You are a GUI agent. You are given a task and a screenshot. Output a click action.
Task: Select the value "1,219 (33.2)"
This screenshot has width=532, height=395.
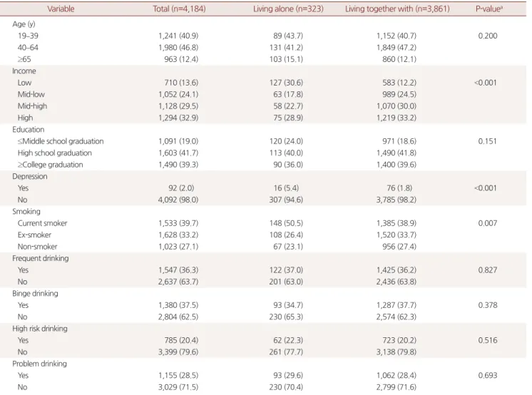click(397, 118)
